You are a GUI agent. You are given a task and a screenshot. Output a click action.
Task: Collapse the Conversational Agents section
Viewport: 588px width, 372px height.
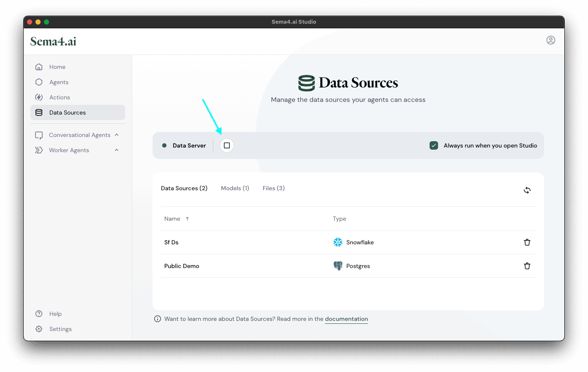pyautogui.click(x=117, y=134)
